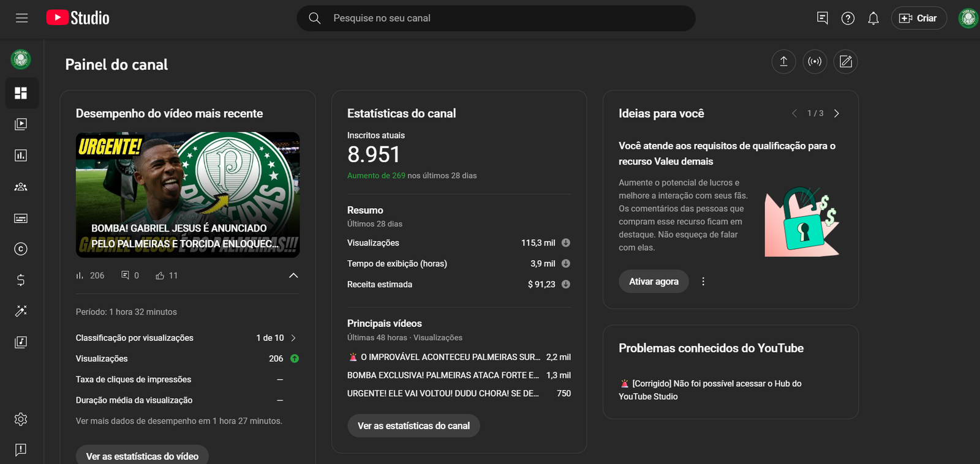Open the Send feedback sidebar icon

pyautogui.click(x=21, y=450)
